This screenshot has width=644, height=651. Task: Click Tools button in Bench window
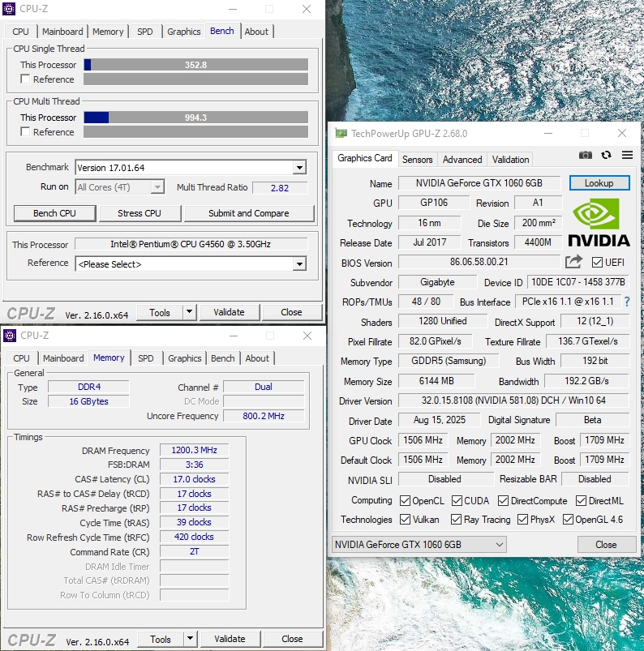click(160, 312)
